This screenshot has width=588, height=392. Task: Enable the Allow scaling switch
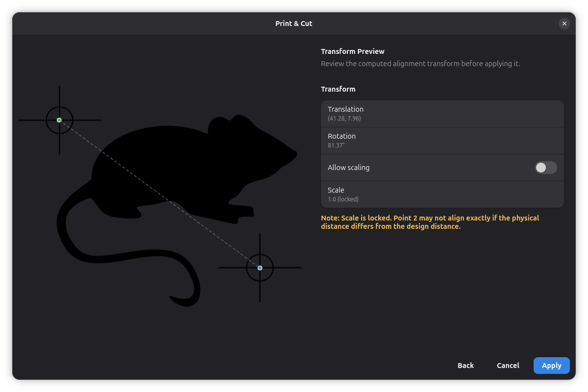[545, 168]
